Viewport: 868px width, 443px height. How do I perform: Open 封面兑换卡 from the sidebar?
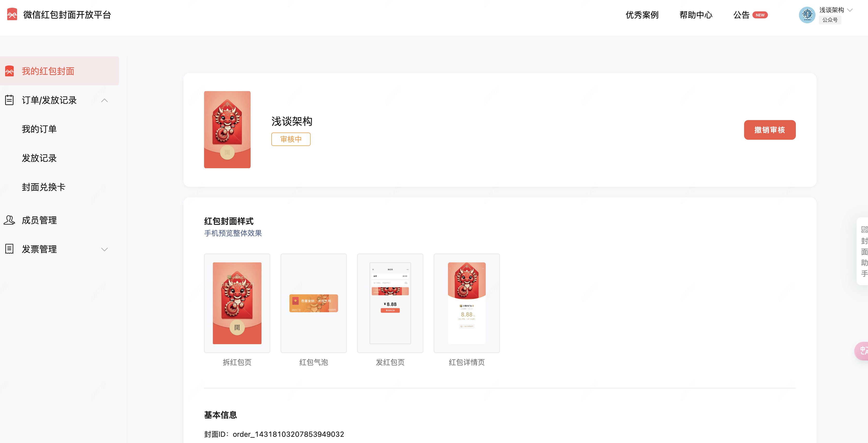pyautogui.click(x=43, y=187)
